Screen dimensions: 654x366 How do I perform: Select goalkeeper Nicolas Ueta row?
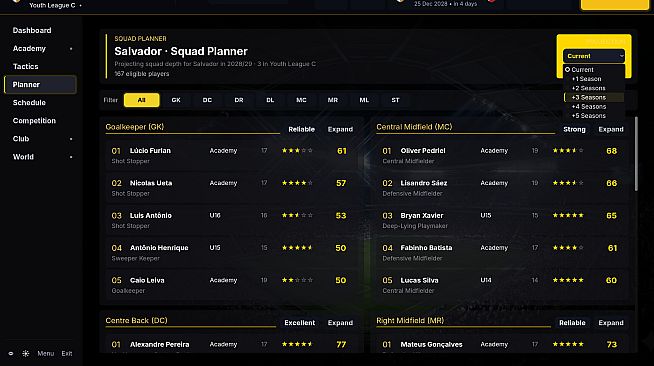click(x=232, y=188)
